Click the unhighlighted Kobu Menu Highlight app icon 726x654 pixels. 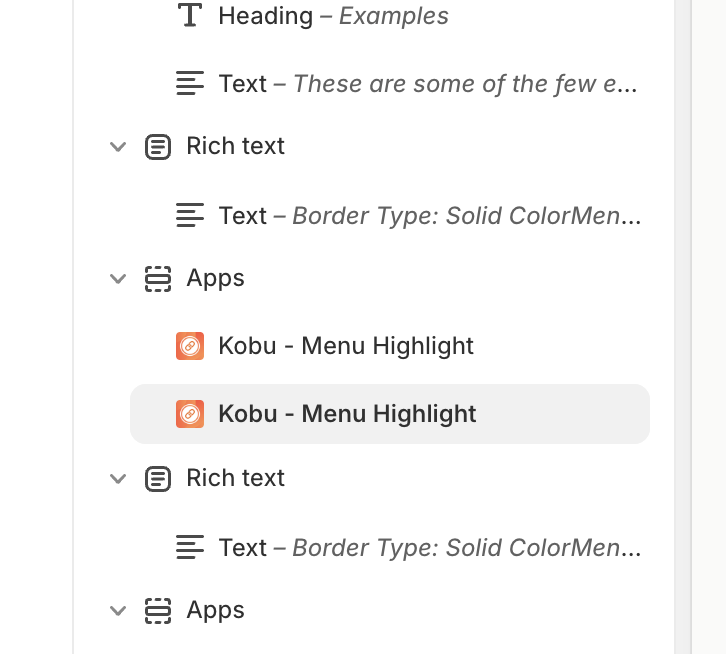190,346
